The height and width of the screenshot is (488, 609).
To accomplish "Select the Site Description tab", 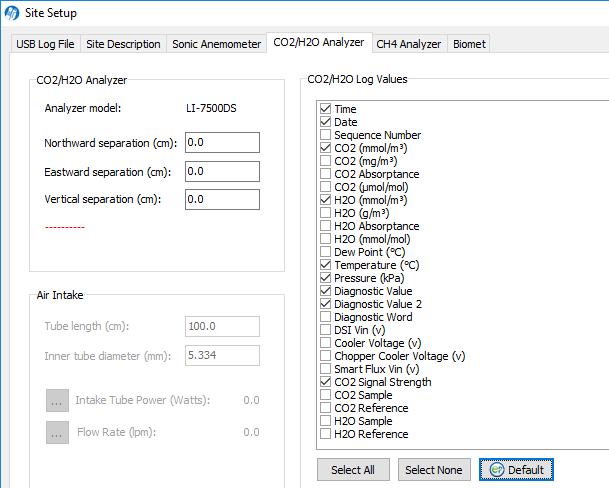I will coord(123,44).
